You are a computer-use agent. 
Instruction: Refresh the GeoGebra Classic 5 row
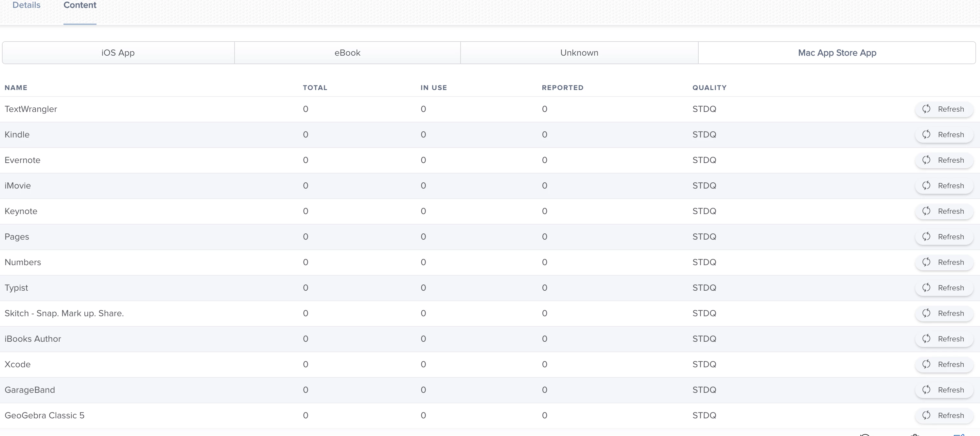[944, 415]
